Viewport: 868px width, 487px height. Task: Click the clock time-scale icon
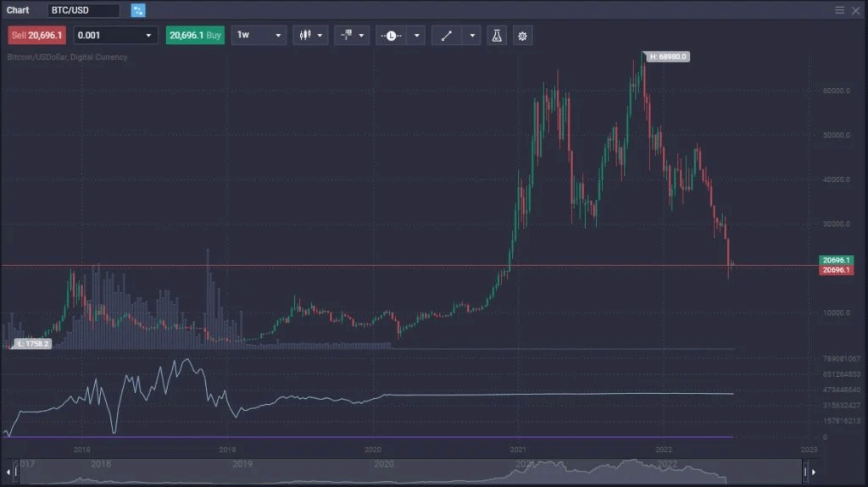point(391,36)
